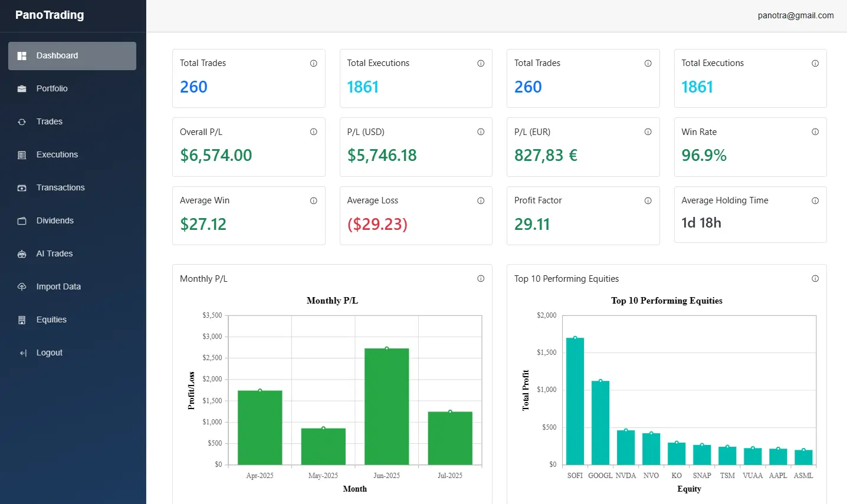Image resolution: width=847 pixels, height=504 pixels.
Task: Click the info icon on Total Trades card
Action: tap(314, 63)
